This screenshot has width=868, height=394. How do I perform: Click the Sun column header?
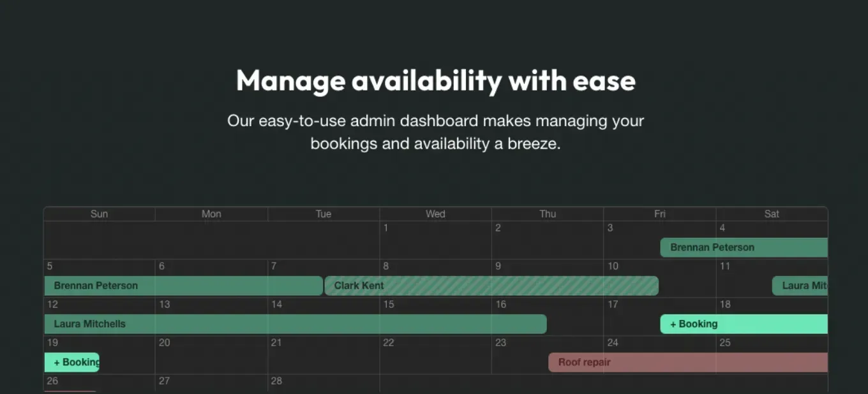[99, 214]
